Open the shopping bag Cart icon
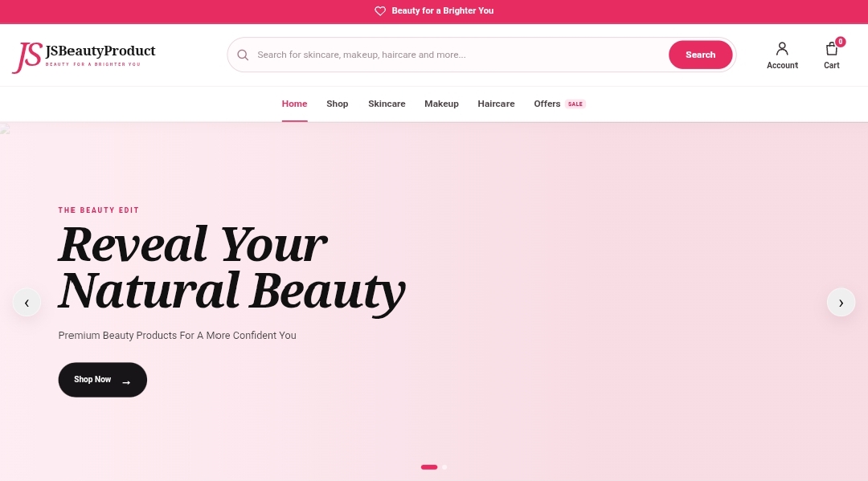The image size is (868, 481). point(831,49)
